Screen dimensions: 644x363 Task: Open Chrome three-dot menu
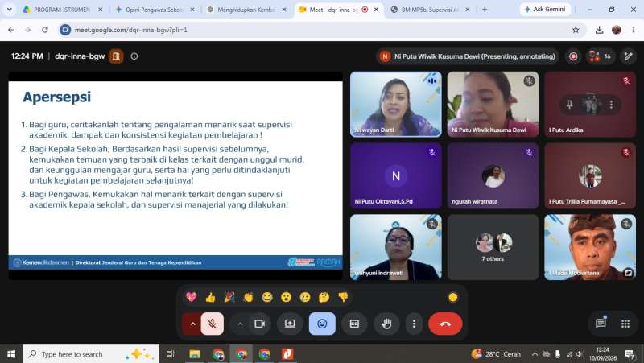pos(634,30)
